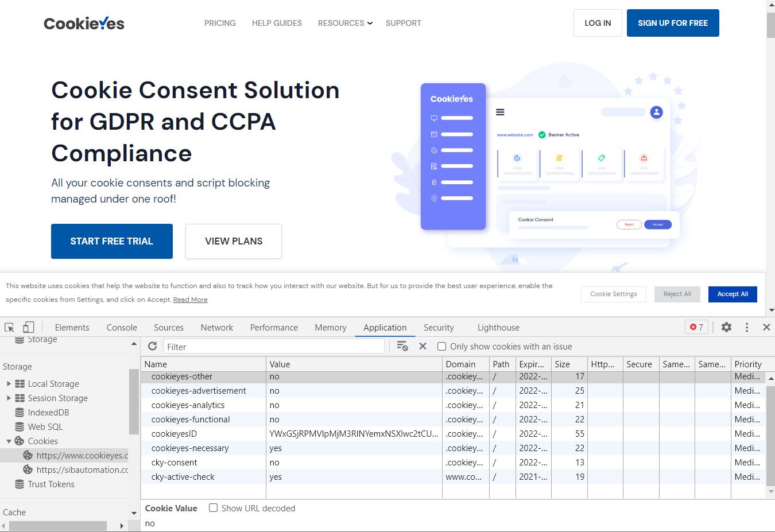Select the Application tab

point(385,327)
